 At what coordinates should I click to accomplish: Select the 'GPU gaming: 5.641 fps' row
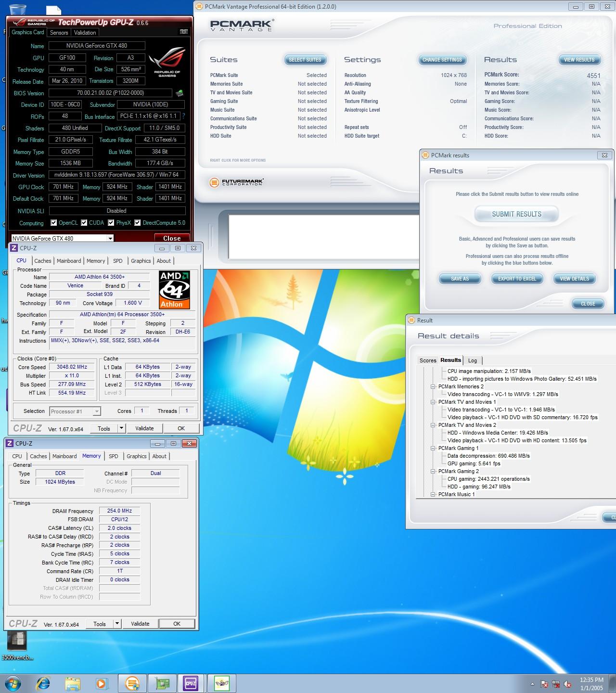[474, 463]
